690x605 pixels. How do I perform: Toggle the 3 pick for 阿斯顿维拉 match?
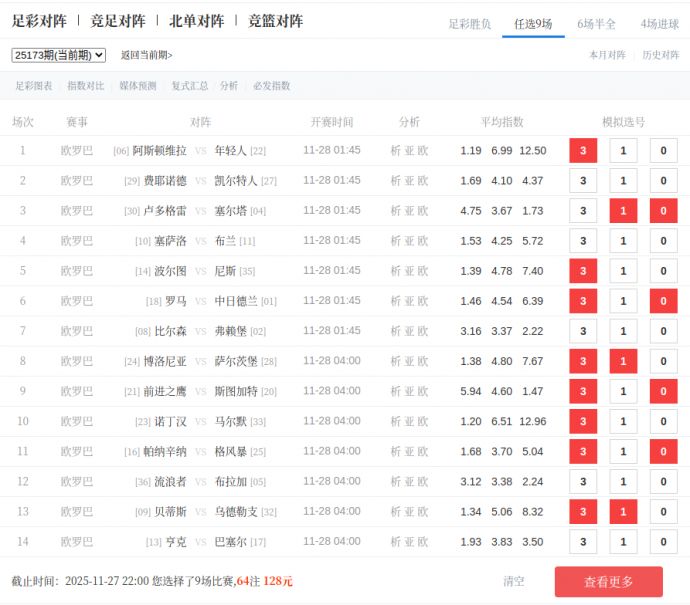(x=582, y=151)
